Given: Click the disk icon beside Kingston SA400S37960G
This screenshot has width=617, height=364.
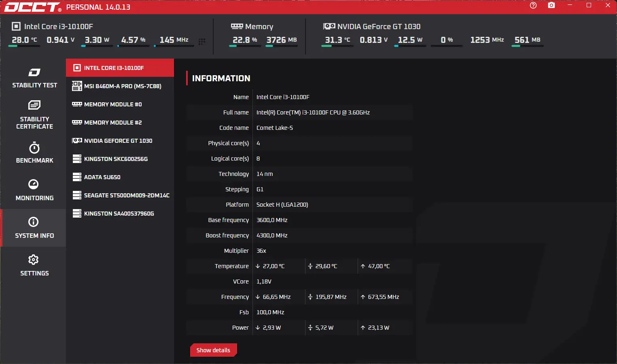Looking at the screenshot, I should (x=77, y=213).
